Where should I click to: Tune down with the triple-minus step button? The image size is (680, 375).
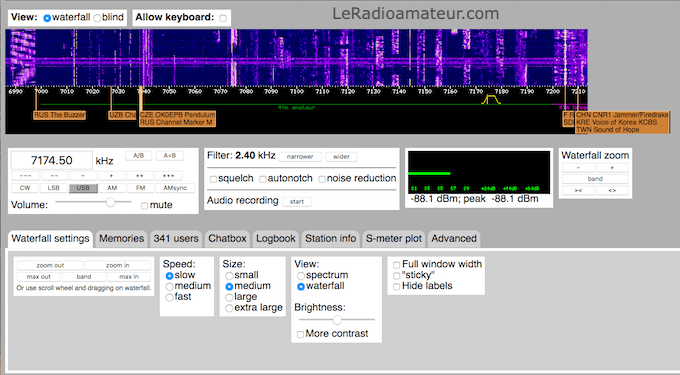coord(26,176)
